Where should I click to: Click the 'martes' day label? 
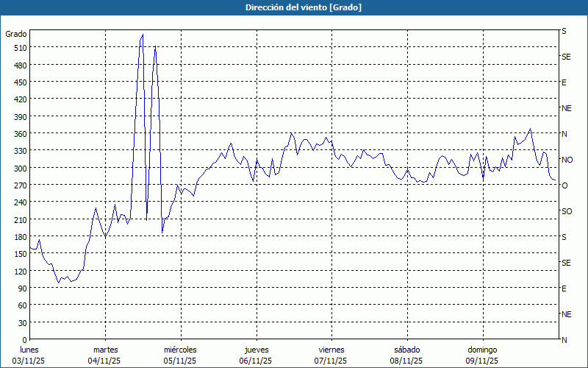click(x=105, y=350)
